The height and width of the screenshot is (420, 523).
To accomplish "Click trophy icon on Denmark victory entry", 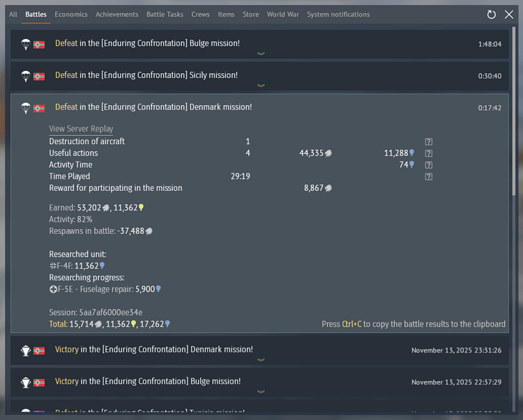I will (x=26, y=350).
